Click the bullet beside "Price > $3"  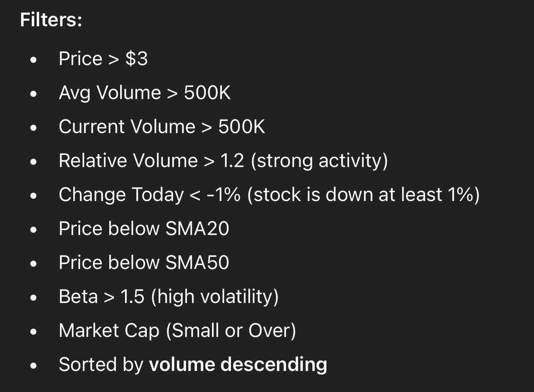[33, 61]
